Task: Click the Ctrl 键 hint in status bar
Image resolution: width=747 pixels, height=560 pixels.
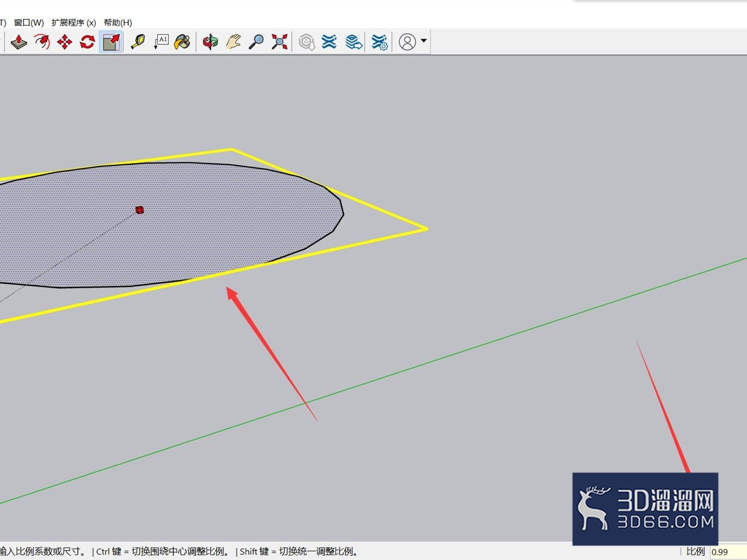Action: [x=163, y=551]
